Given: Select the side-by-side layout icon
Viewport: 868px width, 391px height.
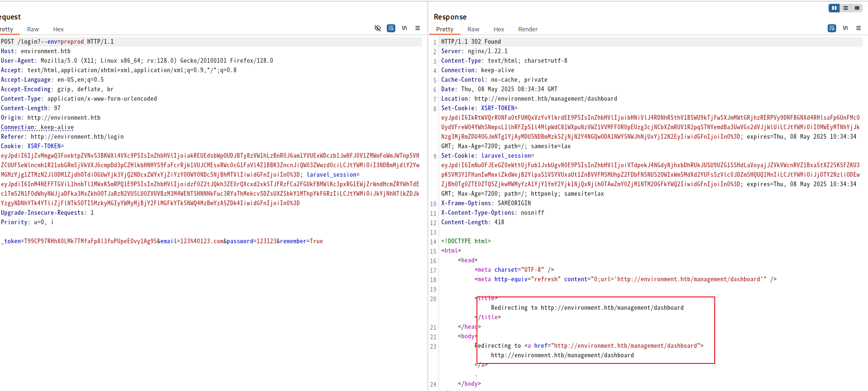Looking at the screenshot, I should (834, 8).
